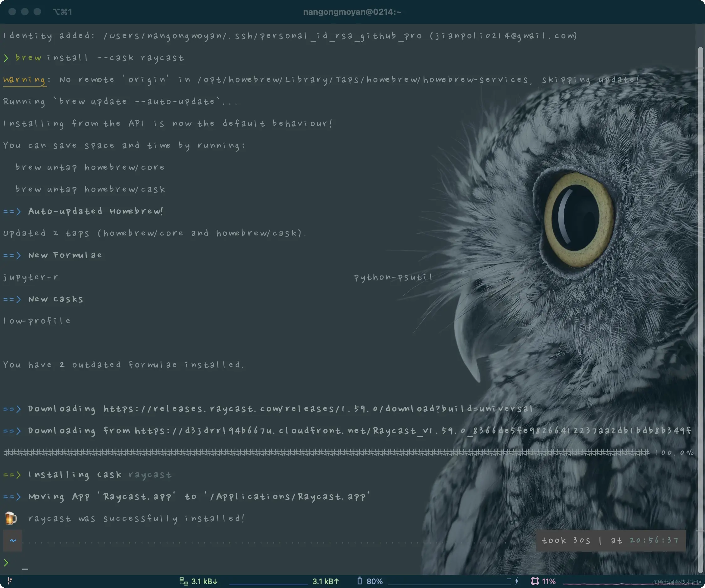
Task: Click the 11% CPU usage text
Action: [549, 581]
